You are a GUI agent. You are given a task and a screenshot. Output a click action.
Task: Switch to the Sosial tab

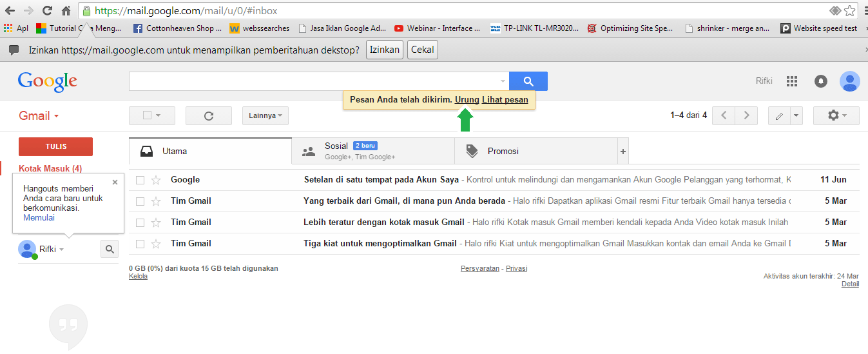click(x=373, y=152)
